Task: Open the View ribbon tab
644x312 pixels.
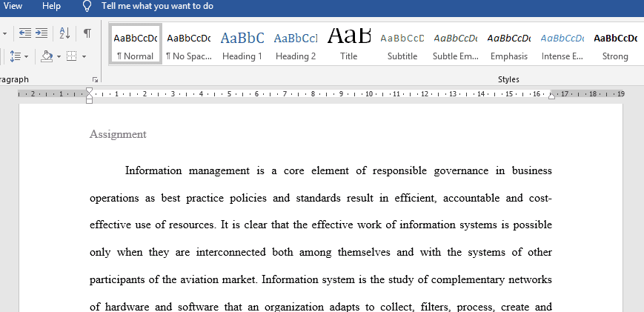Action: click(13, 6)
